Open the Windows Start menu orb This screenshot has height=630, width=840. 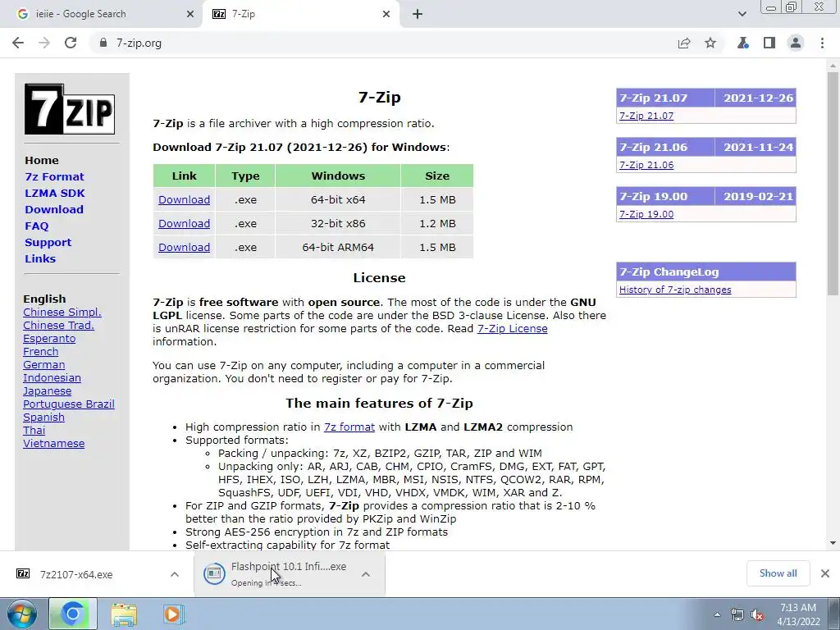click(x=22, y=614)
